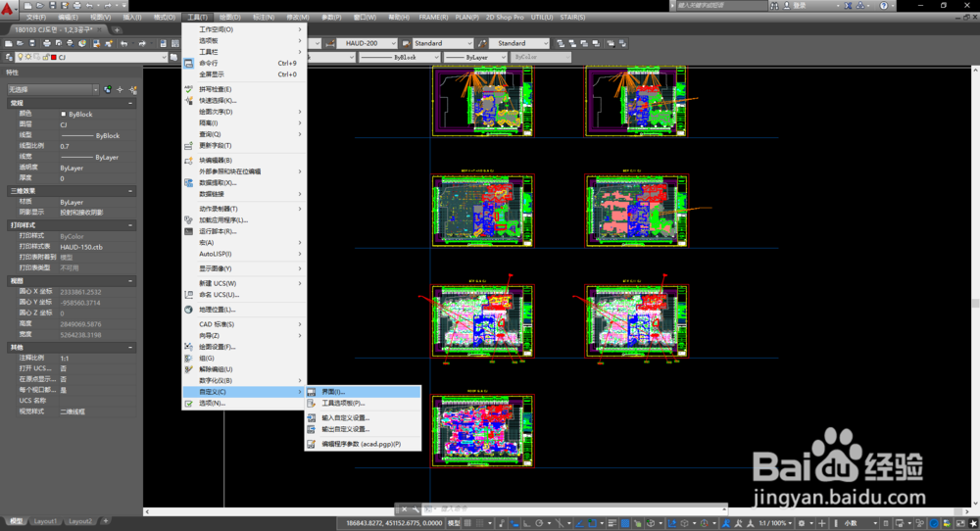This screenshot has height=531, width=980.
Task: Click the 180103 CJ drawing file tab
Action: point(58,29)
